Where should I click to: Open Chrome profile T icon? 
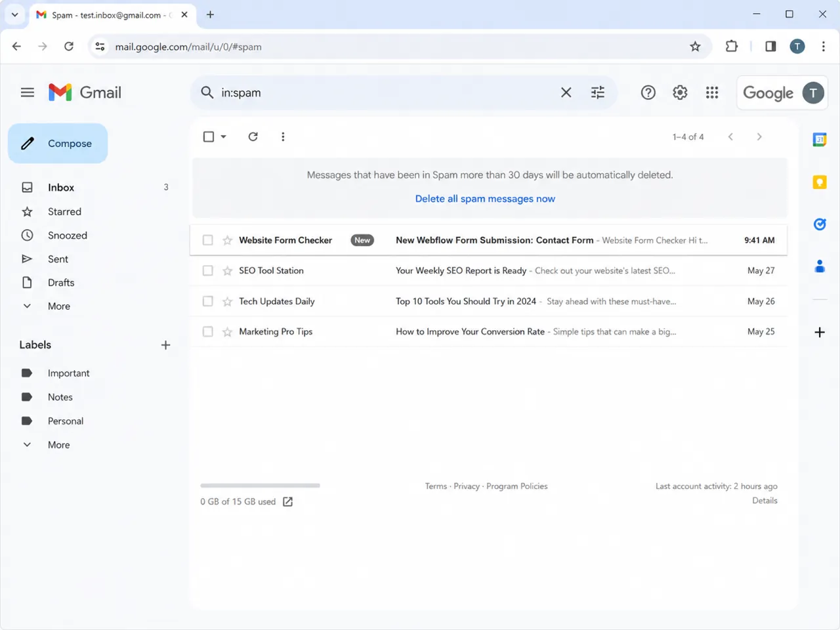[x=797, y=46]
